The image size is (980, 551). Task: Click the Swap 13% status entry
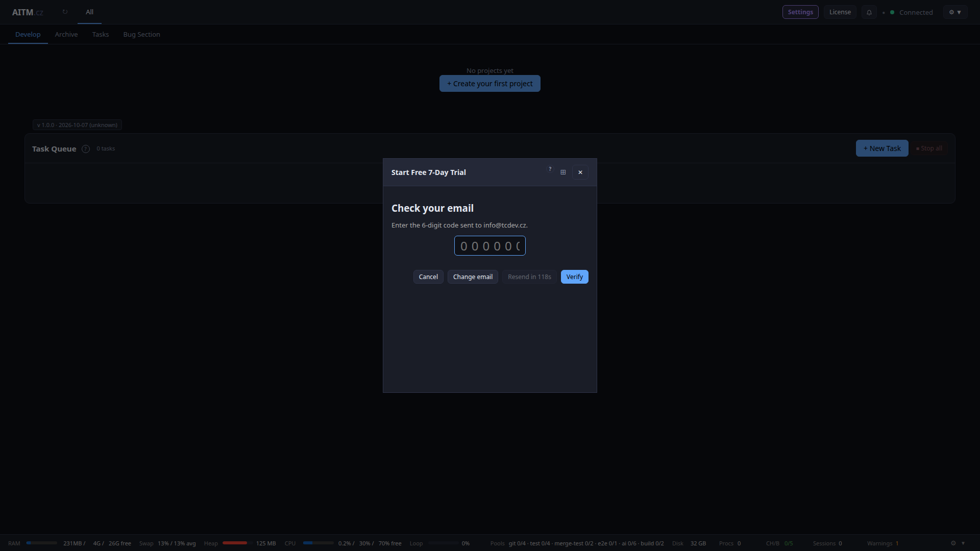[x=167, y=543]
